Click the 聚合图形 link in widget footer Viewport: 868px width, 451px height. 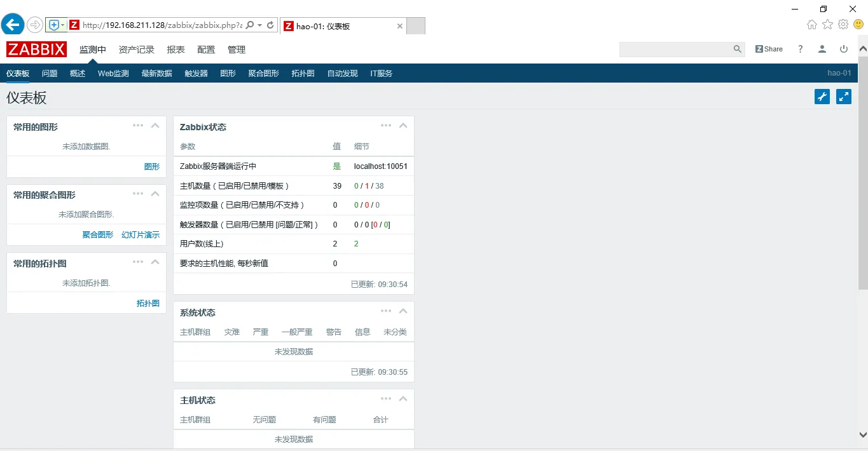pyautogui.click(x=98, y=234)
